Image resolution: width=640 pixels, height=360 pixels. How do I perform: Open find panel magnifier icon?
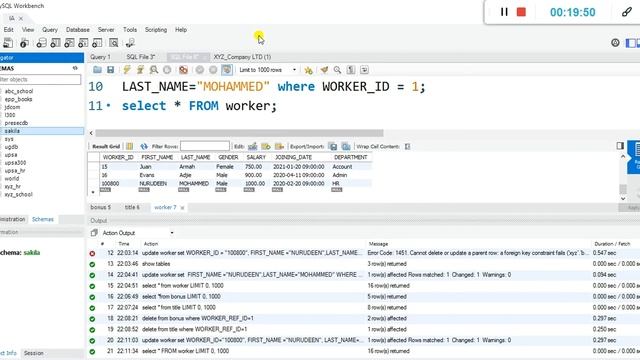(x=337, y=70)
